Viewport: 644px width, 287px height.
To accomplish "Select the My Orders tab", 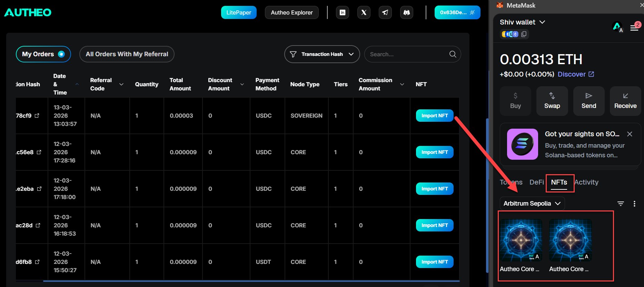I will 43,54.
